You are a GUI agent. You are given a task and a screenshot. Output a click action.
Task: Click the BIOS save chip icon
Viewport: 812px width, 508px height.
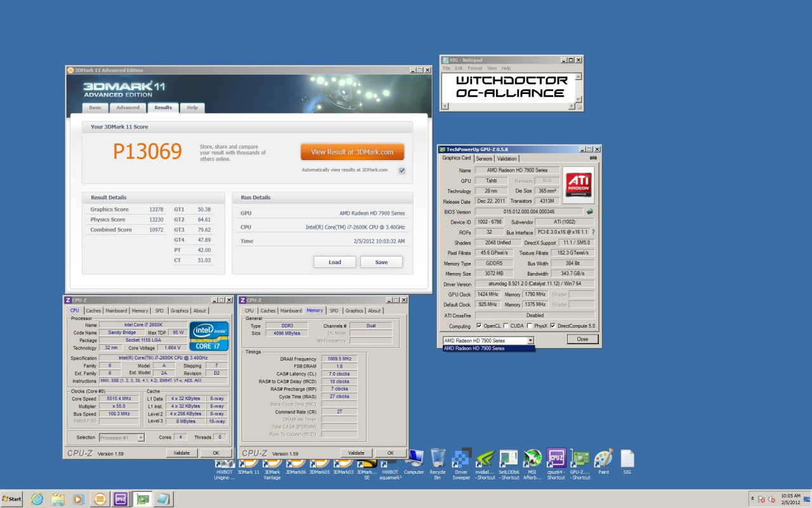point(590,211)
